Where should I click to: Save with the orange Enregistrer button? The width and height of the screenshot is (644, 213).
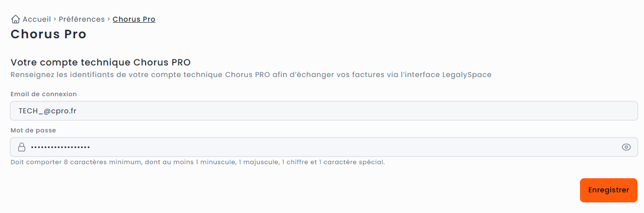coord(609,190)
